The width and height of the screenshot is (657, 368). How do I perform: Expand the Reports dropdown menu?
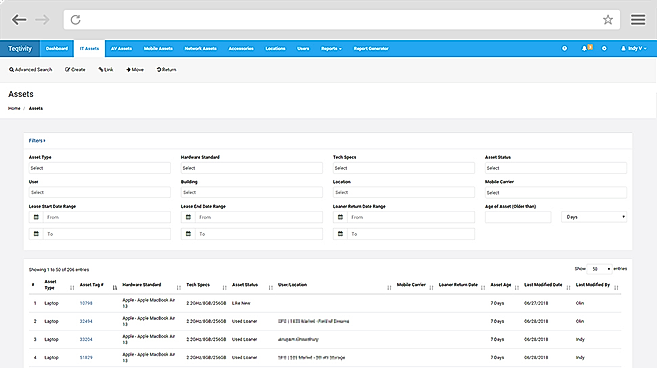(331, 49)
